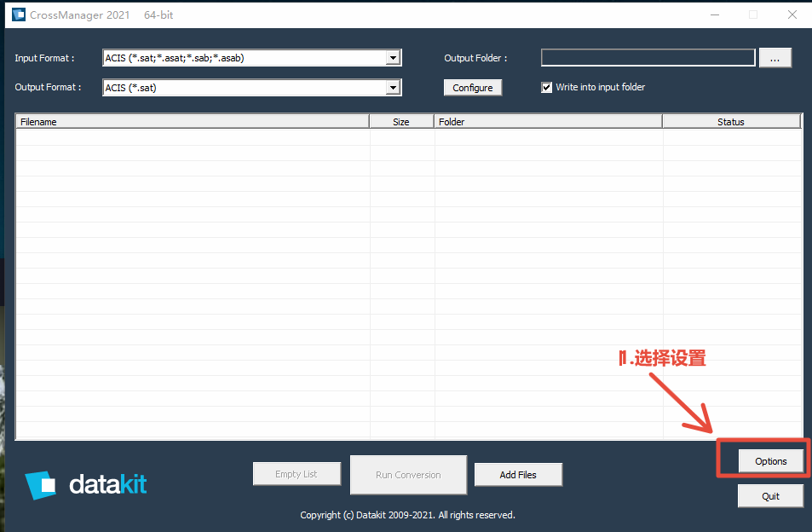Open the Output Format dropdown arrow
The width and height of the screenshot is (812, 532).
click(x=393, y=88)
